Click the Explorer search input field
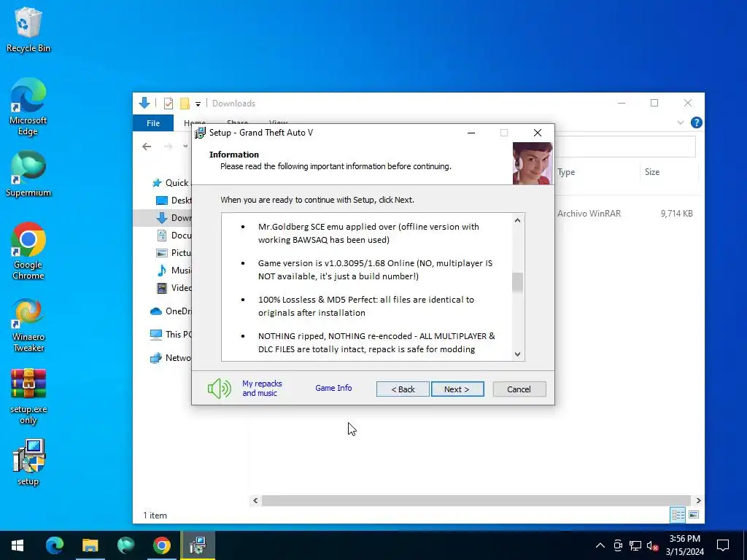 click(624, 147)
